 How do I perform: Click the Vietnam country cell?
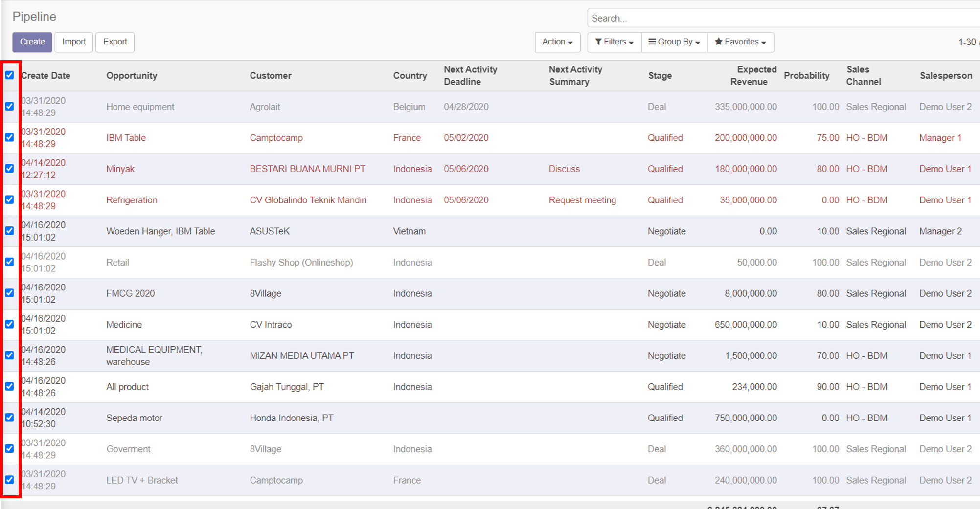(409, 231)
